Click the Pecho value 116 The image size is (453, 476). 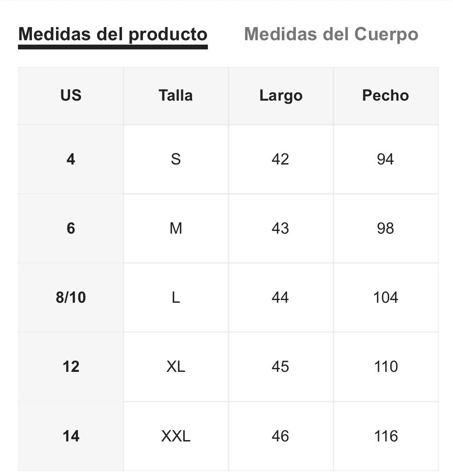[x=386, y=436]
